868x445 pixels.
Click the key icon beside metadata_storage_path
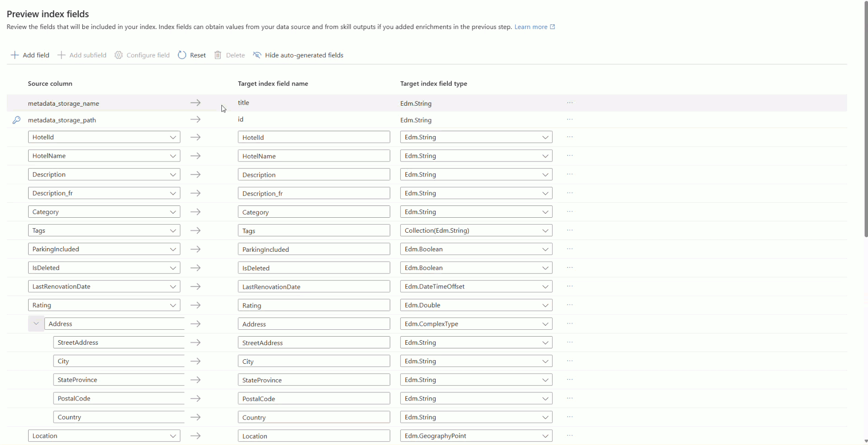pos(16,120)
